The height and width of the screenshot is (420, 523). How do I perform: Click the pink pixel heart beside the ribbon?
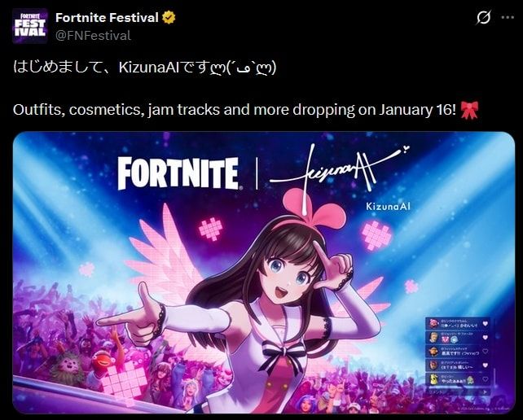point(376,236)
